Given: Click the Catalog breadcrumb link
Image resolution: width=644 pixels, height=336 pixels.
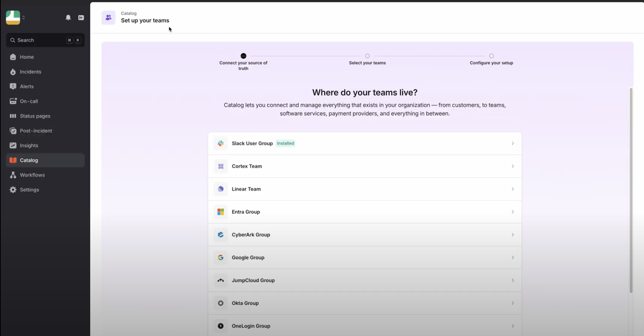Looking at the screenshot, I should tap(129, 13).
